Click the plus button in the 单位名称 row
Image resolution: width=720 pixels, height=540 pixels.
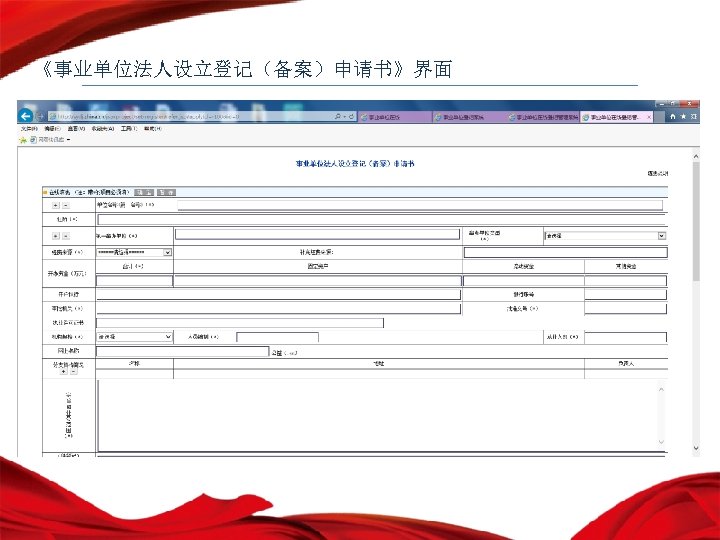[56, 205]
